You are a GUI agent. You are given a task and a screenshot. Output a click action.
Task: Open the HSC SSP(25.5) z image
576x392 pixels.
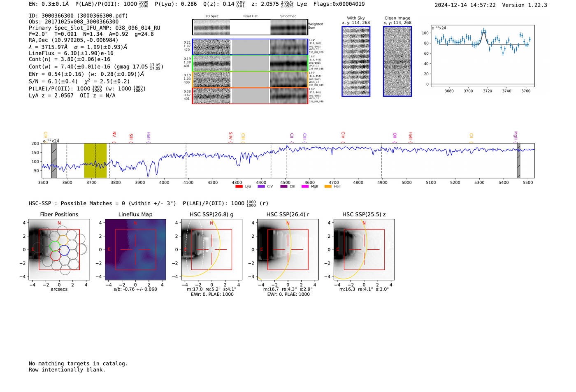tap(364, 250)
